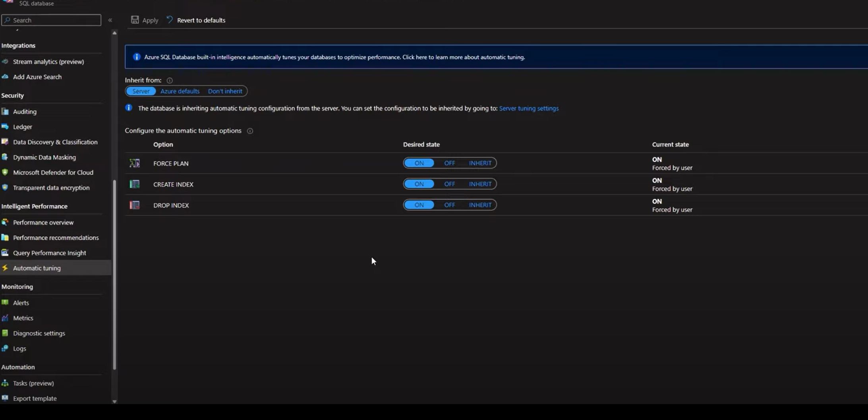Collapse the sidebar with double chevron
Screen dimensions: 868x420
(110, 20)
